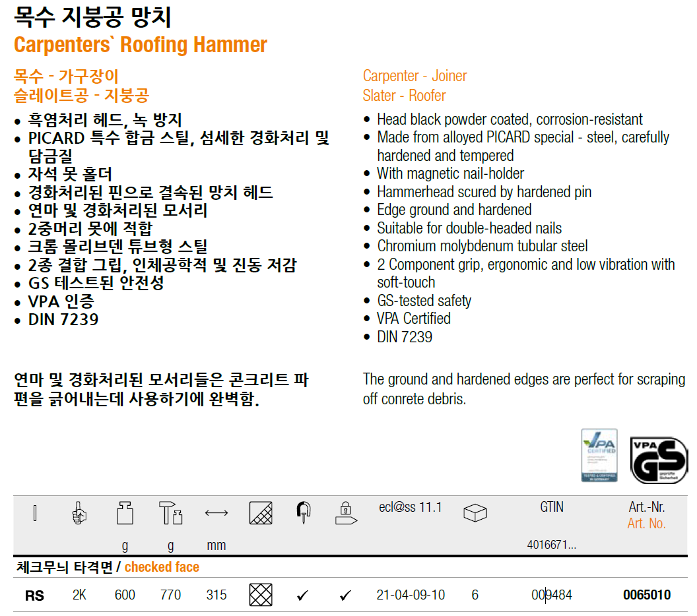Click the lock security icon in header

346,513
